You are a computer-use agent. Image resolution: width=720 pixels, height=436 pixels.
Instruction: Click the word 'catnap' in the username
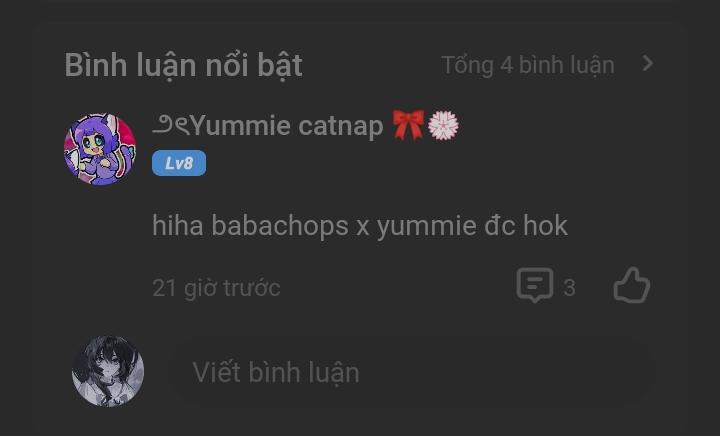[x=341, y=127]
